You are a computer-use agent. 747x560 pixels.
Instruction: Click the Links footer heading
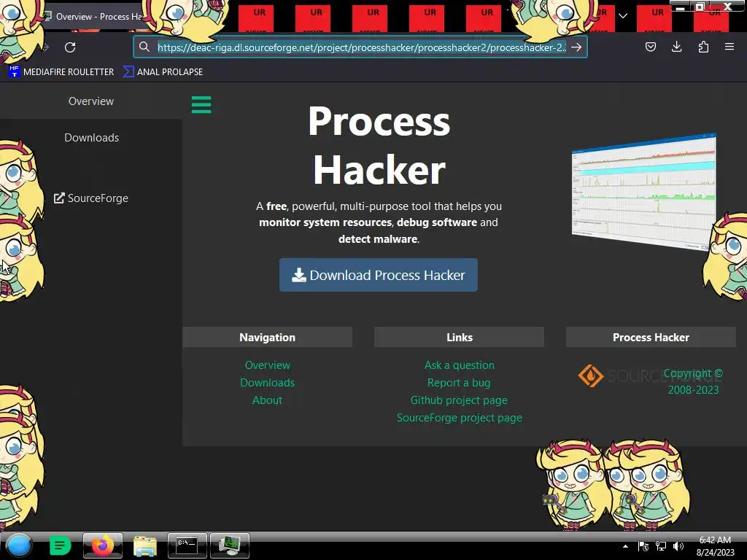pyautogui.click(x=460, y=337)
